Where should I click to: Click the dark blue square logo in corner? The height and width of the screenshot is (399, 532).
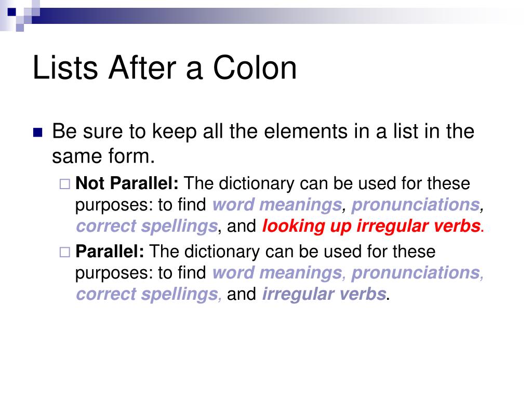(x=11, y=12)
